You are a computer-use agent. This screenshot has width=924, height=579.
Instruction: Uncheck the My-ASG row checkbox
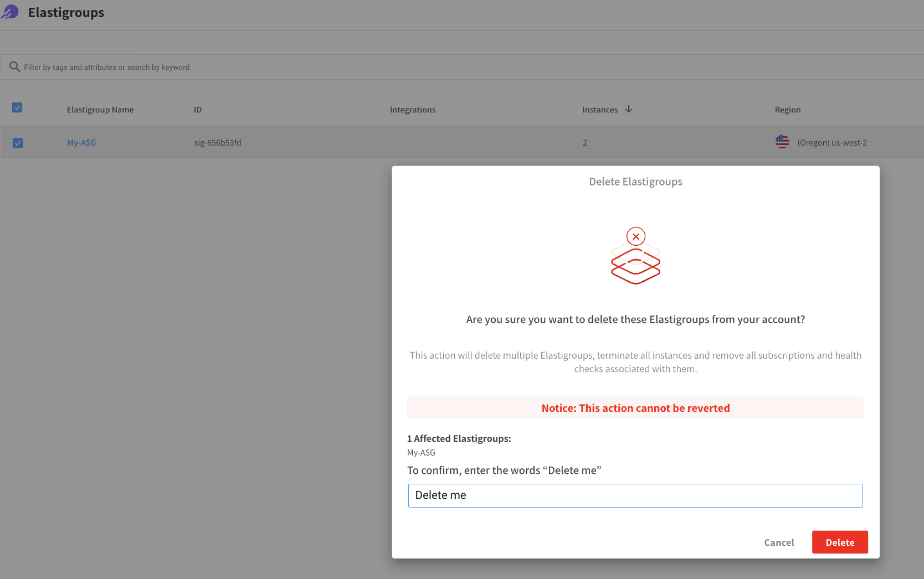pyautogui.click(x=18, y=143)
